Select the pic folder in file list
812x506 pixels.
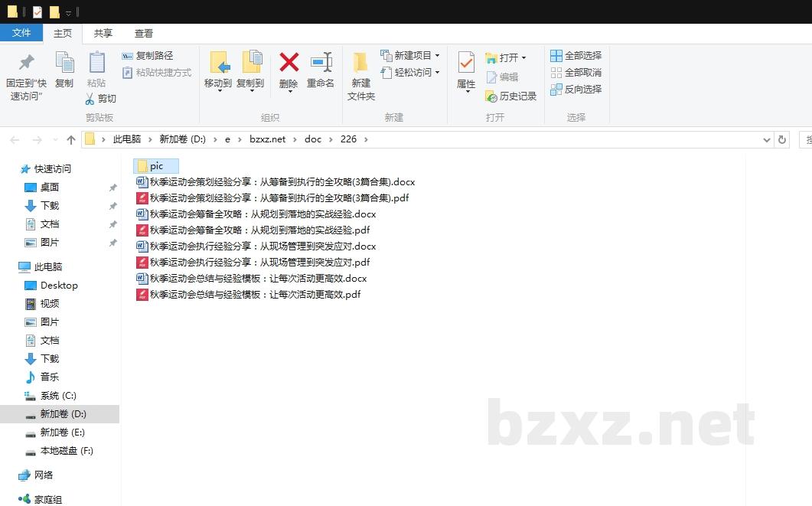156,166
